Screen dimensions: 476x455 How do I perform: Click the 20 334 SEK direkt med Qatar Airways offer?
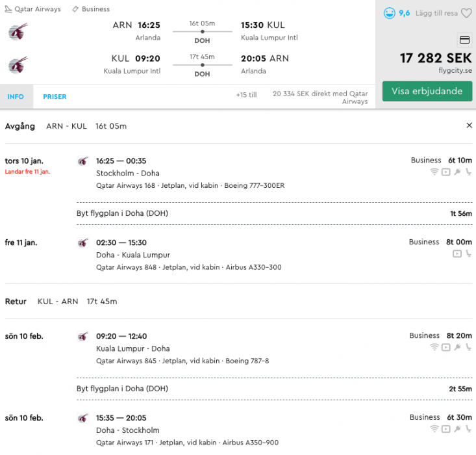click(x=321, y=97)
